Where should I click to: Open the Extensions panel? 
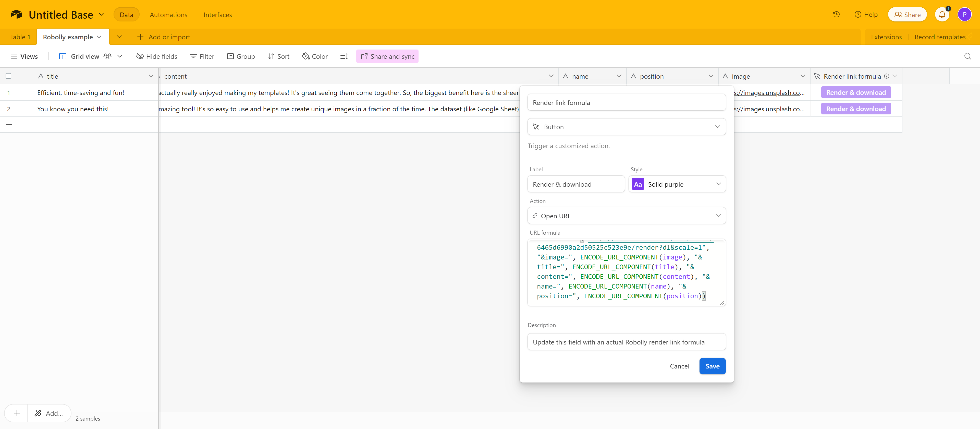click(886, 37)
